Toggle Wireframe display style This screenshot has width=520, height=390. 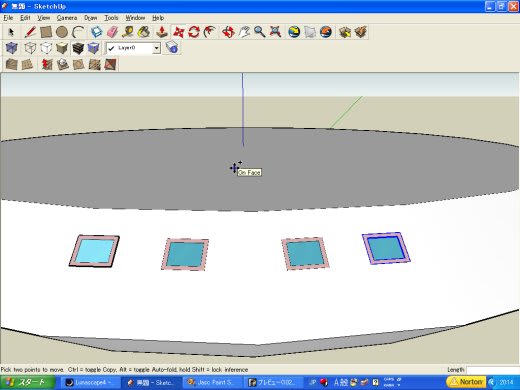click(30, 48)
